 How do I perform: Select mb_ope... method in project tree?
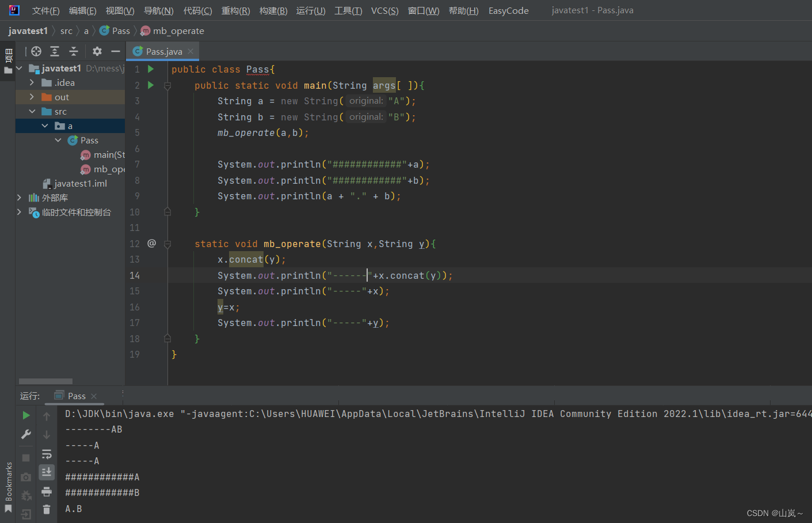pos(103,169)
